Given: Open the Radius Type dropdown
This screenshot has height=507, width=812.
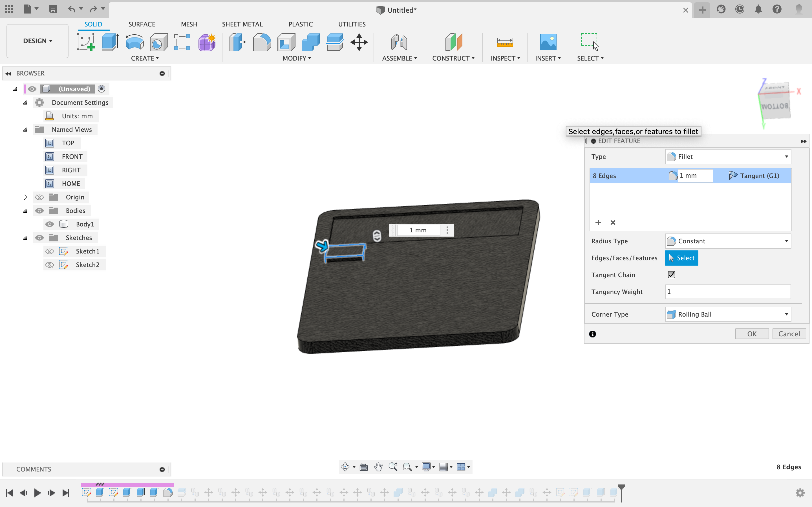Looking at the screenshot, I should [x=728, y=241].
